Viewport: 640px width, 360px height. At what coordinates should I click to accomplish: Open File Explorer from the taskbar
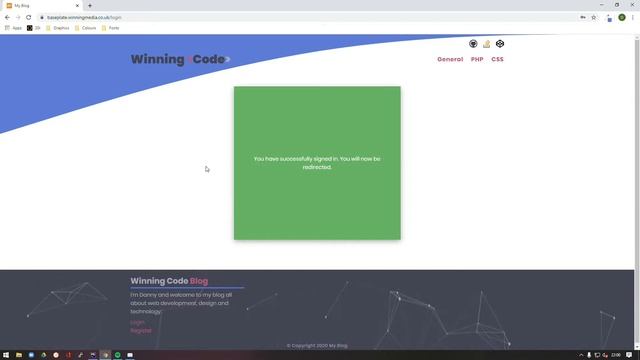[19, 355]
